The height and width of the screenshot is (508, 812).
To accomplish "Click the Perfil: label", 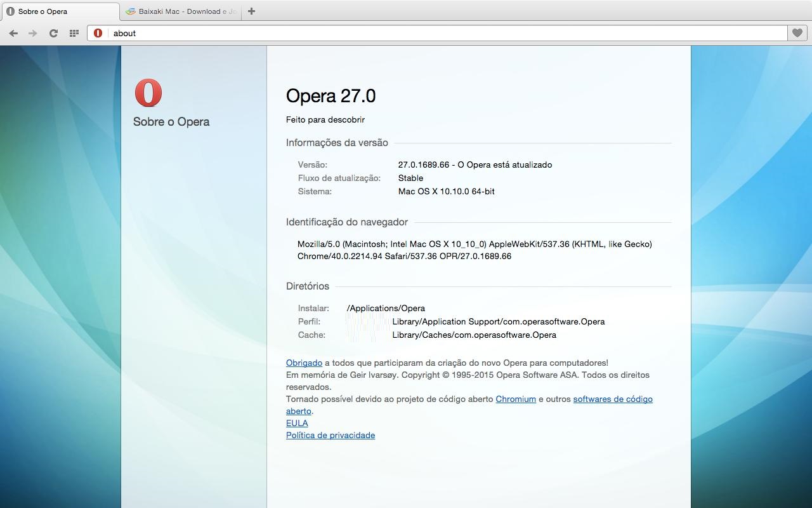I will tap(309, 321).
